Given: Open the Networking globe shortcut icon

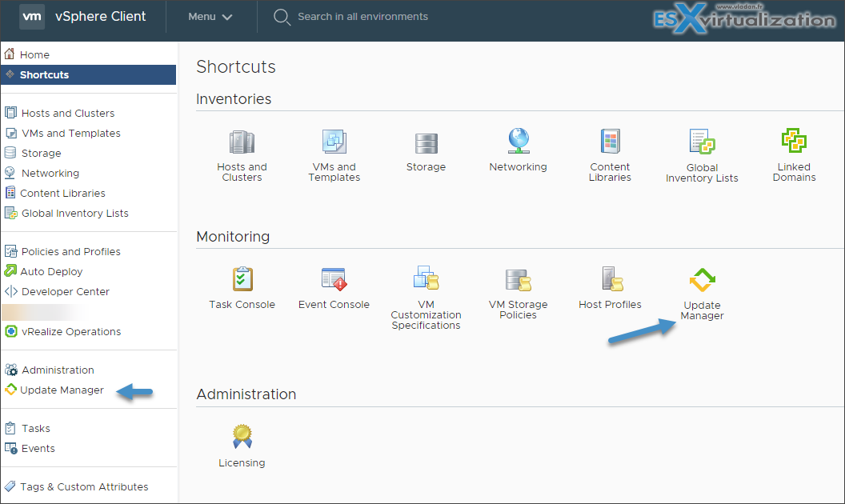Looking at the screenshot, I should click(518, 142).
